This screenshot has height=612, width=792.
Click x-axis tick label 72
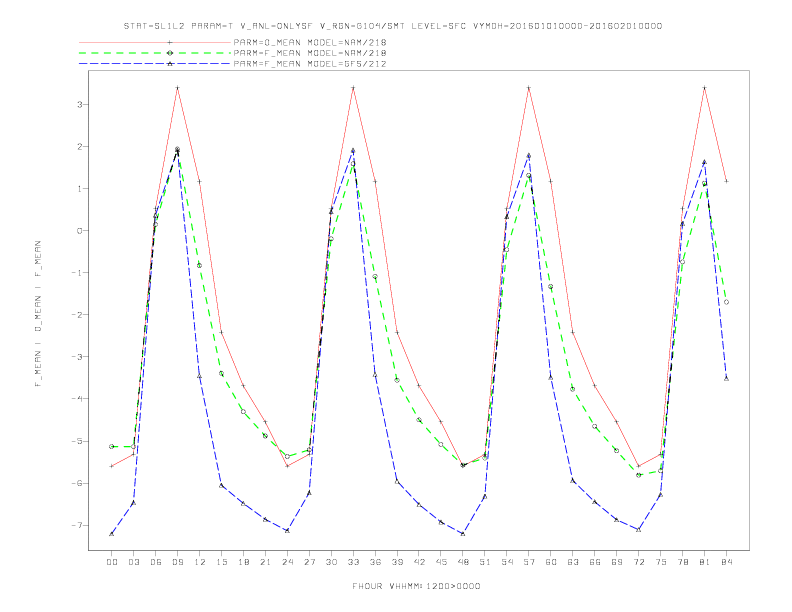[x=639, y=562]
